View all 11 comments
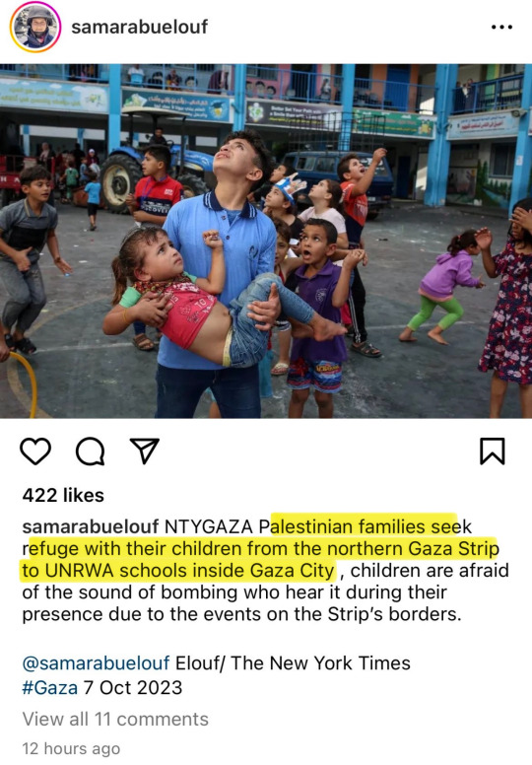532x765 pixels. (x=115, y=719)
